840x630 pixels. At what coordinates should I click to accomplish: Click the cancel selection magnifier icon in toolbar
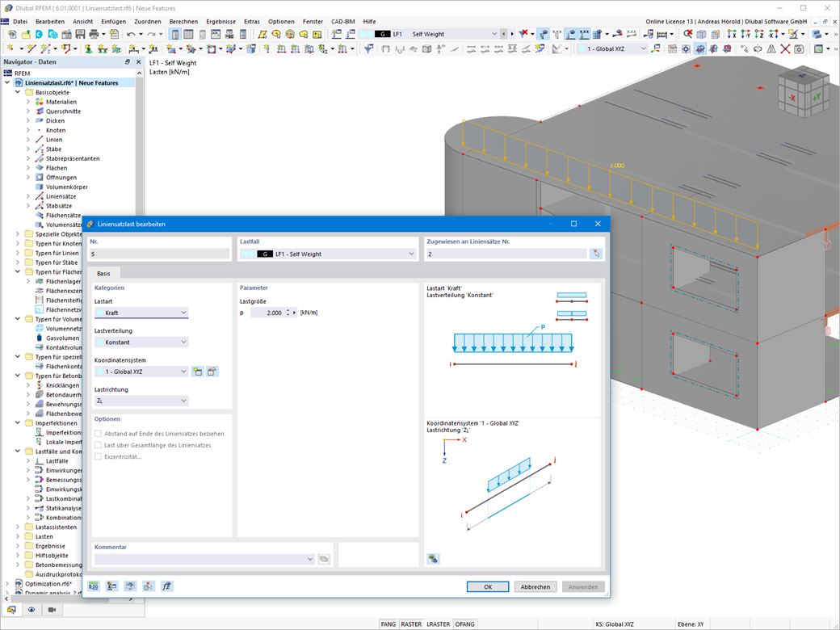pos(688,34)
